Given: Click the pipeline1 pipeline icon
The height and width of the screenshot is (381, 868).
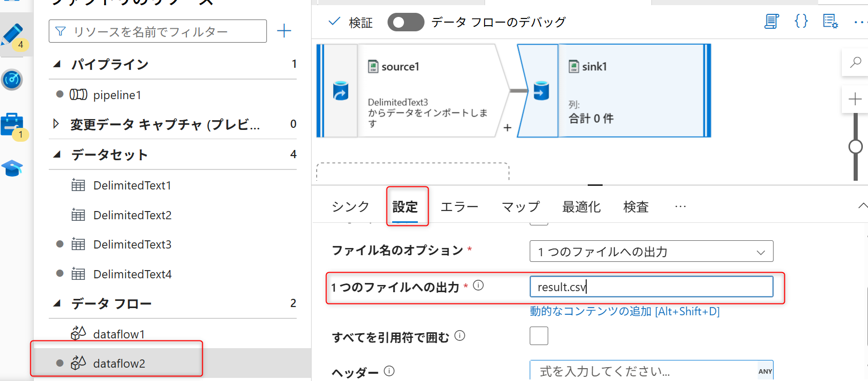Looking at the screenshot, I should [79, 94].
